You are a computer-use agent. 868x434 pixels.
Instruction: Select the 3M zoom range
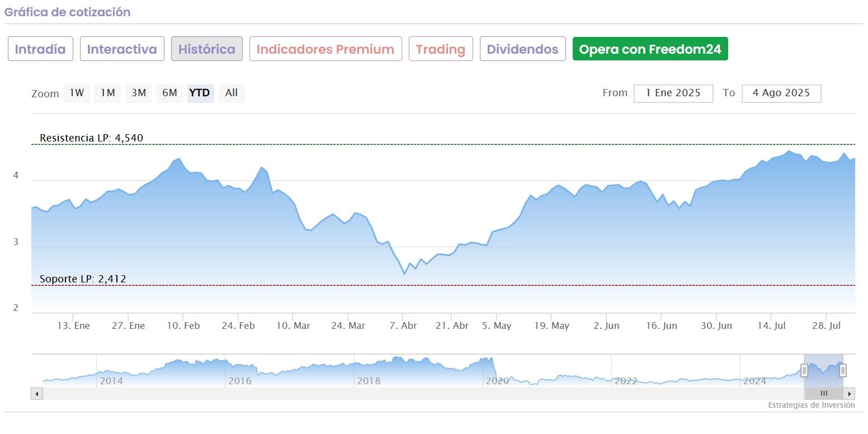point(139,93)
